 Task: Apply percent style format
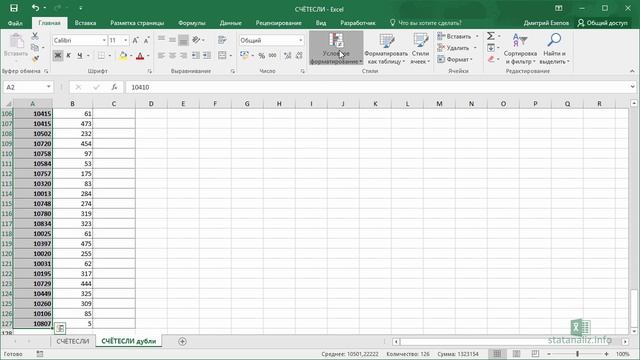pyautogui.click(x=262, y=56)
